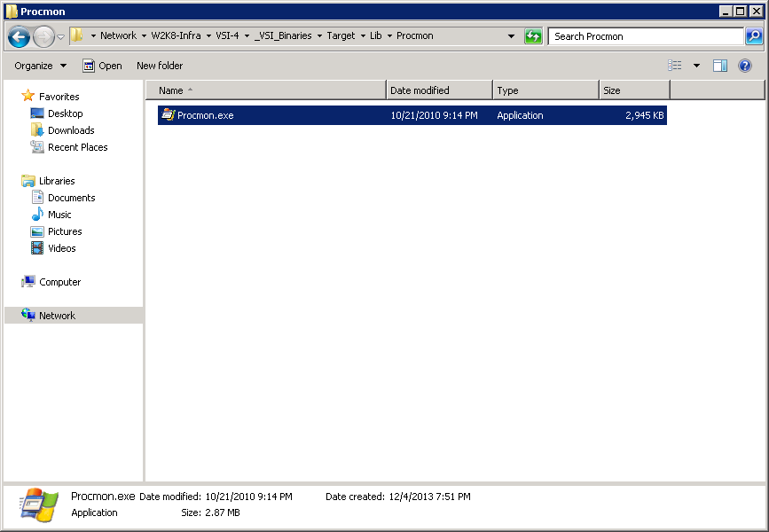This screenshot has width=769, height=532.
Task: Click the large Procmon icon in details pane
Action: [38, 505]
